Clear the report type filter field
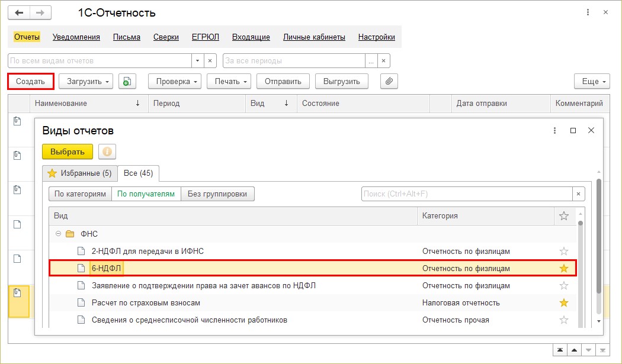Viewport: 622px width, 364px height. pyautogui.click(x=210, y=60)
